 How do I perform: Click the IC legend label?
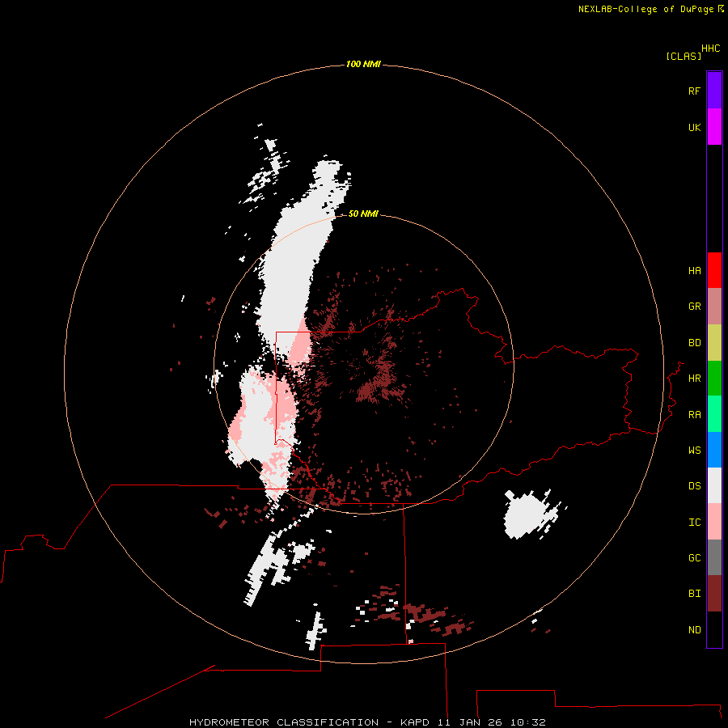coord(694,523)
